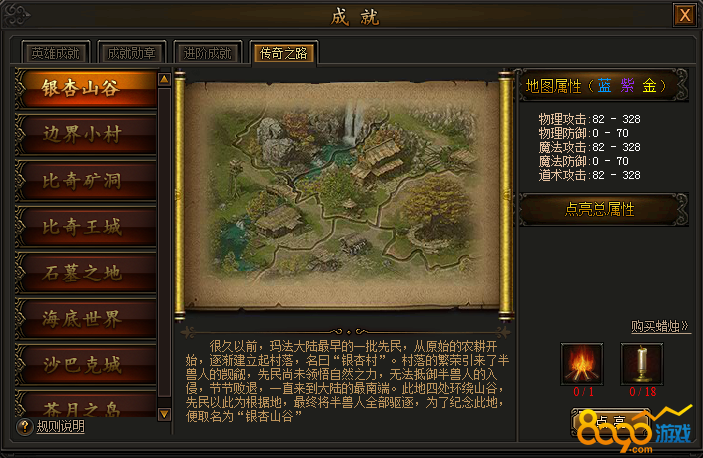The height and width of the screenshot is (458, 703).
Task: Select 银杏山谷 in the map list
Action: click(86, 88)
